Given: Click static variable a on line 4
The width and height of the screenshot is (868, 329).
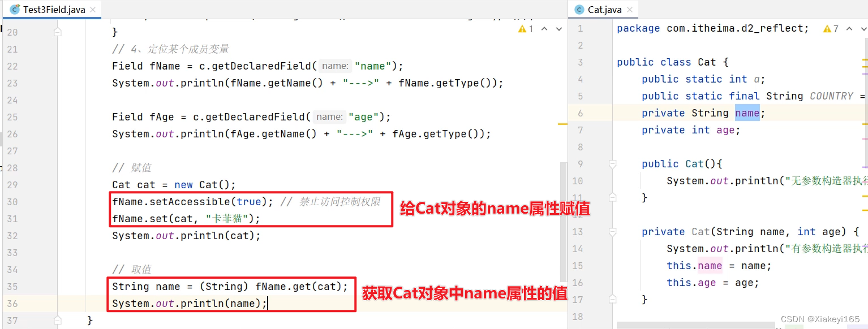Looking at the screenshot, I should point(757,79).
